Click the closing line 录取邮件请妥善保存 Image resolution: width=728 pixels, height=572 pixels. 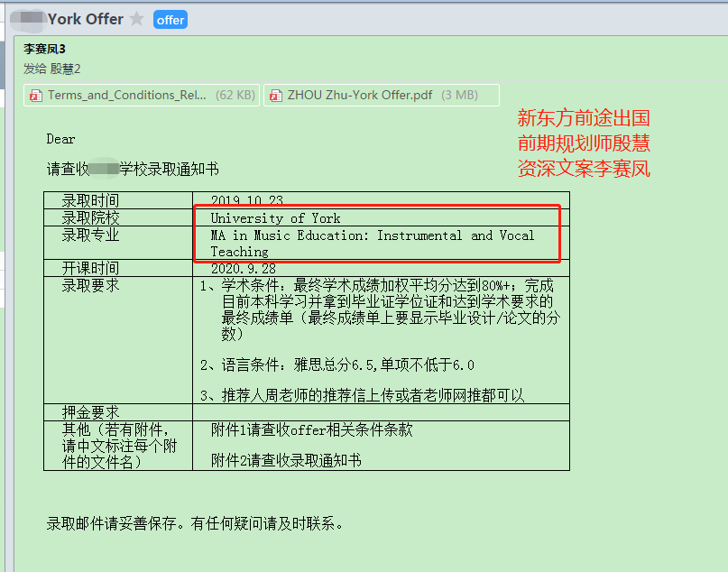tap(195, 524)
